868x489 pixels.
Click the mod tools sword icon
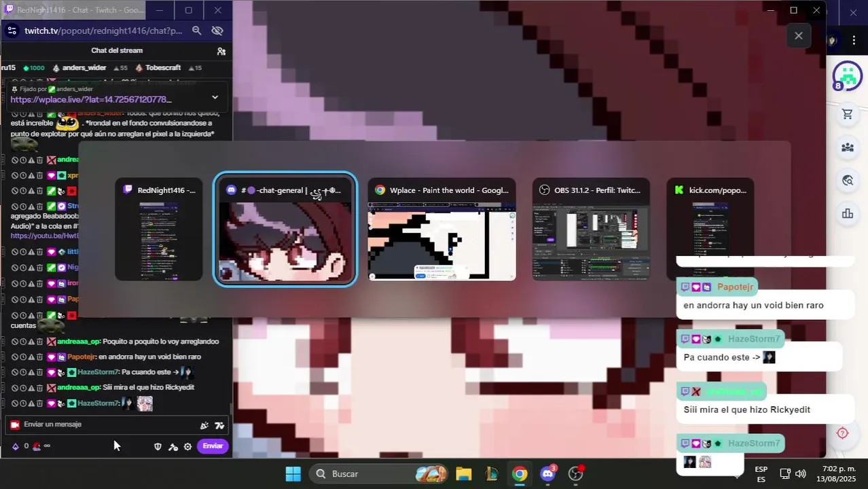(x=173, y=446)
